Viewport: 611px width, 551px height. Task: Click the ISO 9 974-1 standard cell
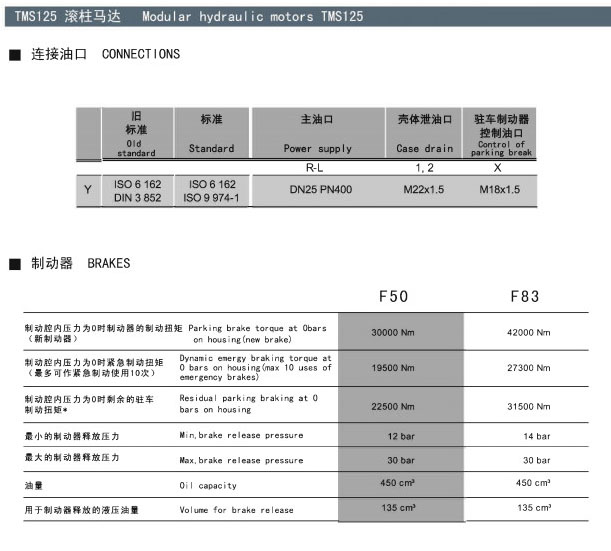(x=211, y=198)
